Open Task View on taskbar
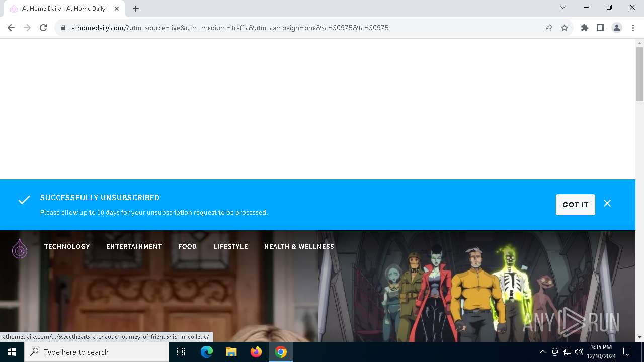This screenshot has width=644, height=362. [x=181, y=352]
